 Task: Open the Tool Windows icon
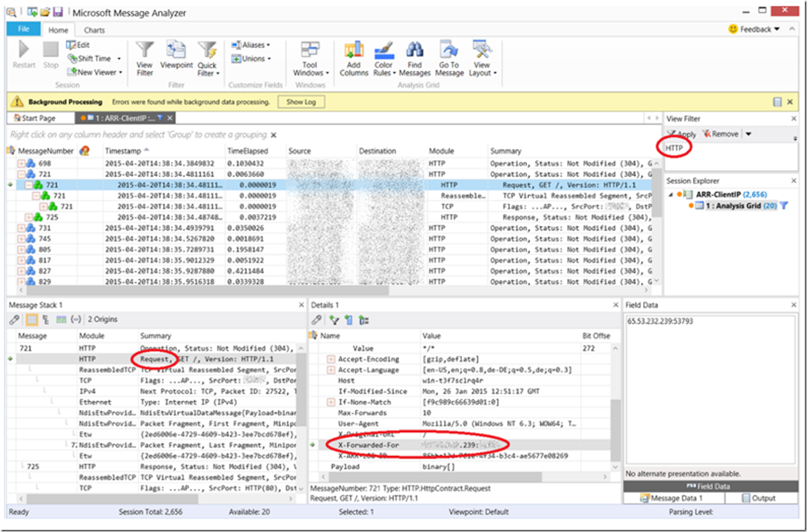click(x=310, y=50)
